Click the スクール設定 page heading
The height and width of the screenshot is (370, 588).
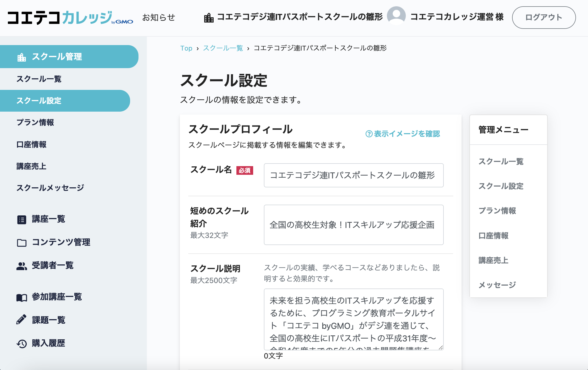(x=224, y=80)
